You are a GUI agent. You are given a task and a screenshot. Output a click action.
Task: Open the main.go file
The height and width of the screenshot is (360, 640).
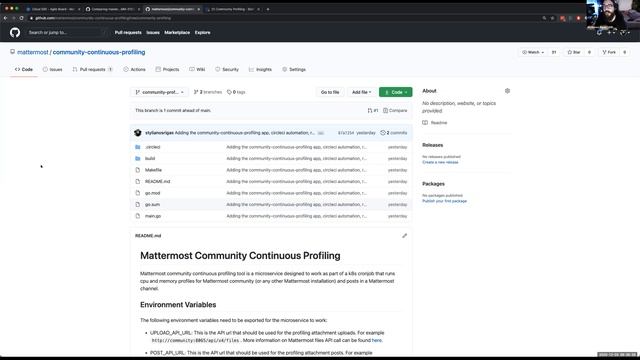(x=153, y=216)
